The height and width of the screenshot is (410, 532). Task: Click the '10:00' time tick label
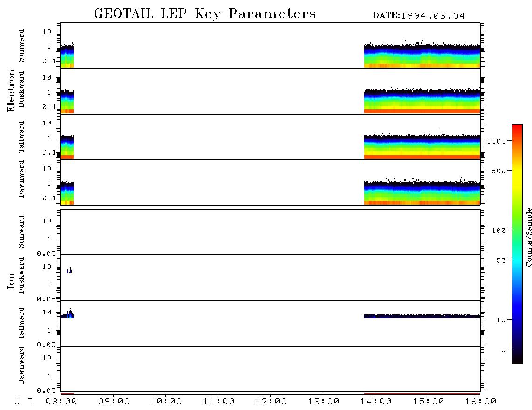[x=166, y=402]
